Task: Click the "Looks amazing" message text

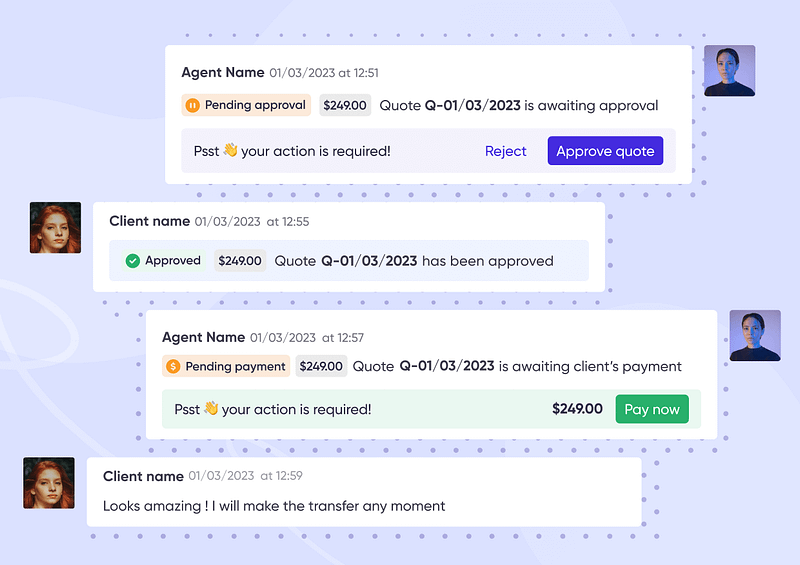Action: pos(274,506)
